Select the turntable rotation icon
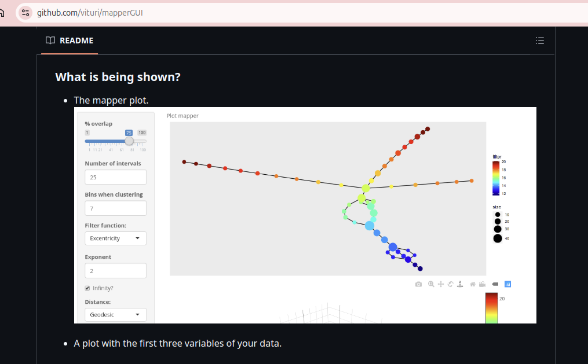588x364 pixels. (461, 284)
